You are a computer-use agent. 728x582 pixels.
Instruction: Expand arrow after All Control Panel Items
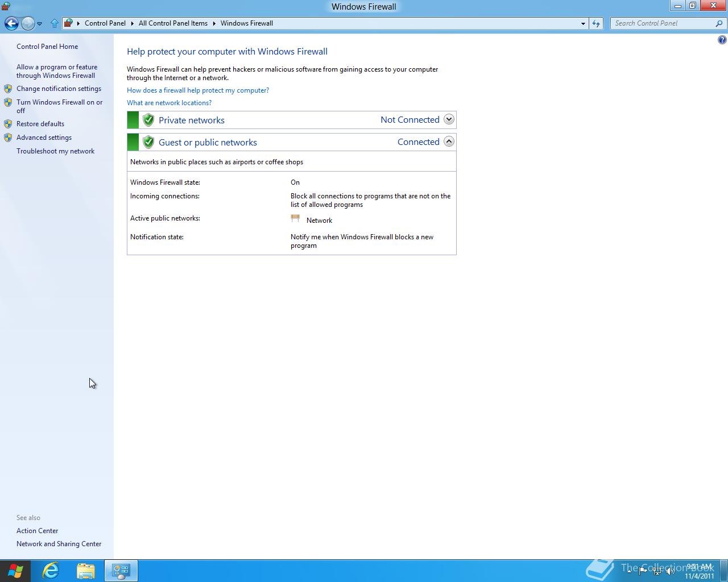(x=214, y=23)
